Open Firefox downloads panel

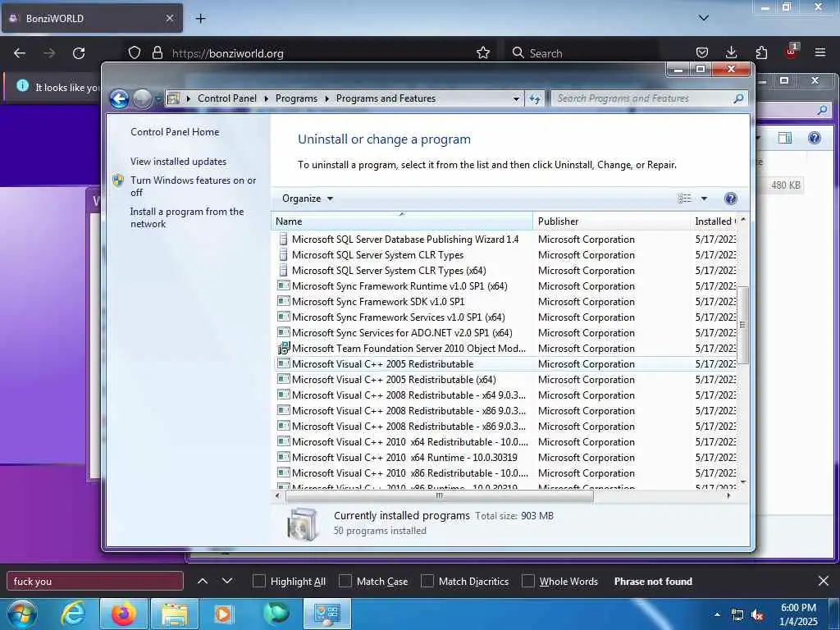click(731, 52)
